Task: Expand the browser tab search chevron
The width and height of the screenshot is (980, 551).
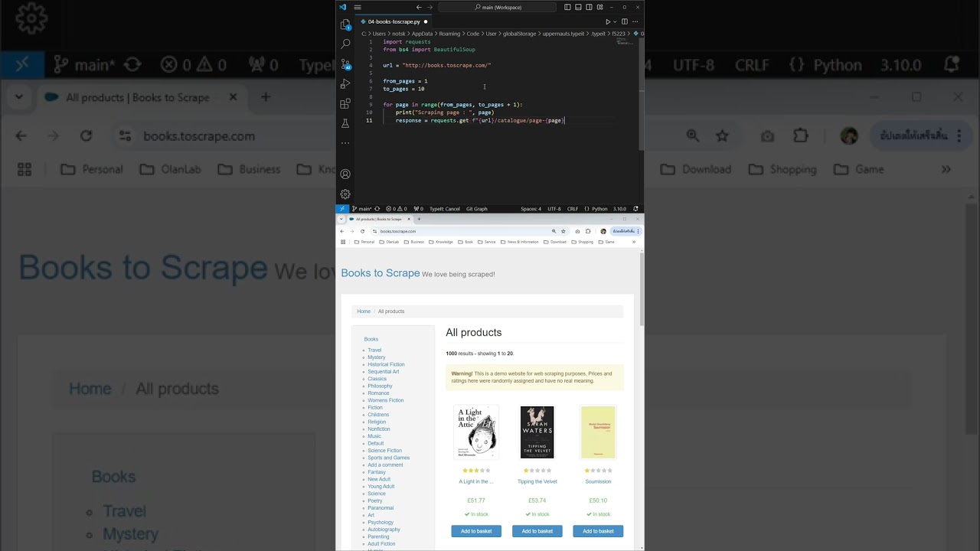Action: point(341,219)
